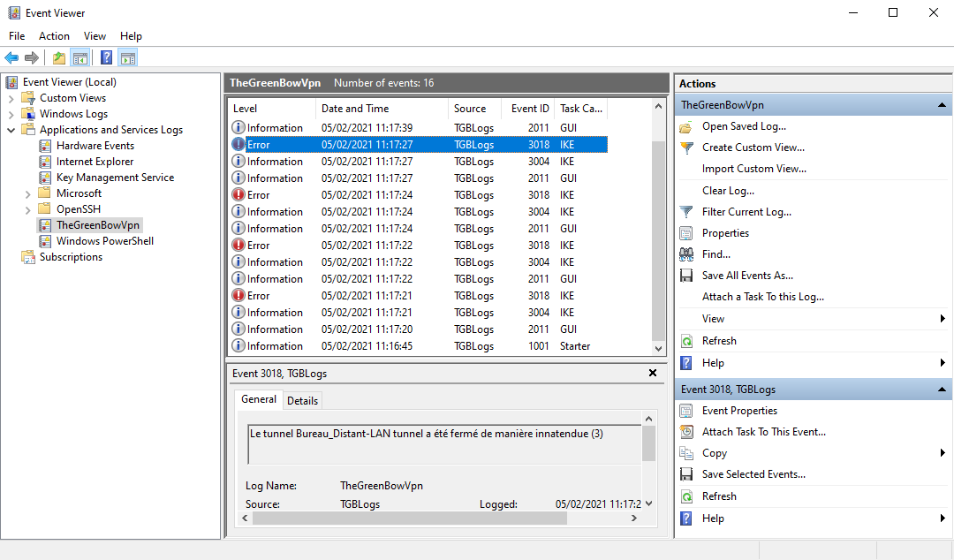The width and height of the screenshot is (954, 560).
Task: Click Clear Log in the Actions pane
Action: tap(728, 191)
